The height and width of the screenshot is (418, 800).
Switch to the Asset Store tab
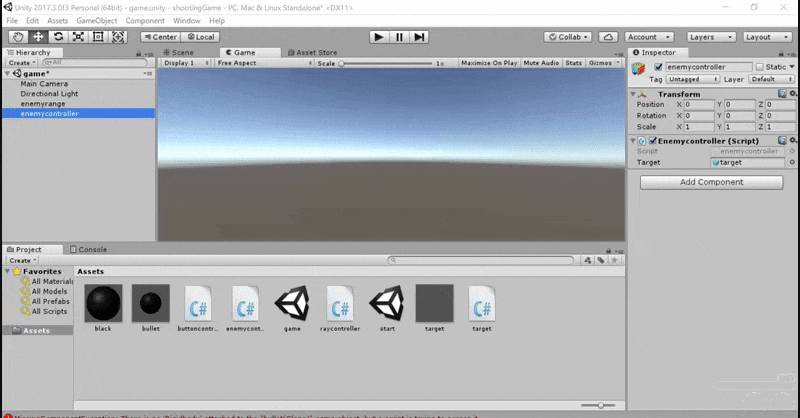313,53
